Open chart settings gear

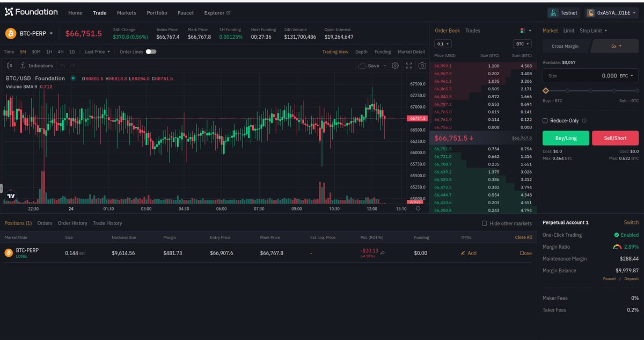click(x=396, y=66)
